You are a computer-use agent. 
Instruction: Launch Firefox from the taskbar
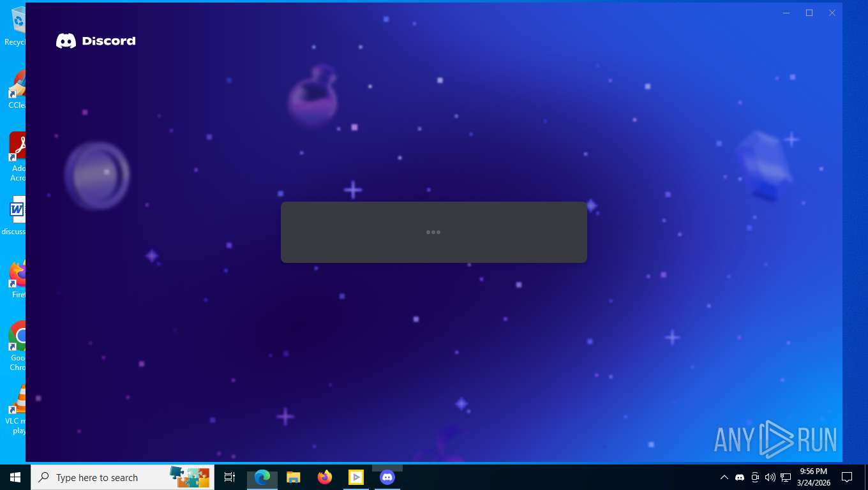325,477
